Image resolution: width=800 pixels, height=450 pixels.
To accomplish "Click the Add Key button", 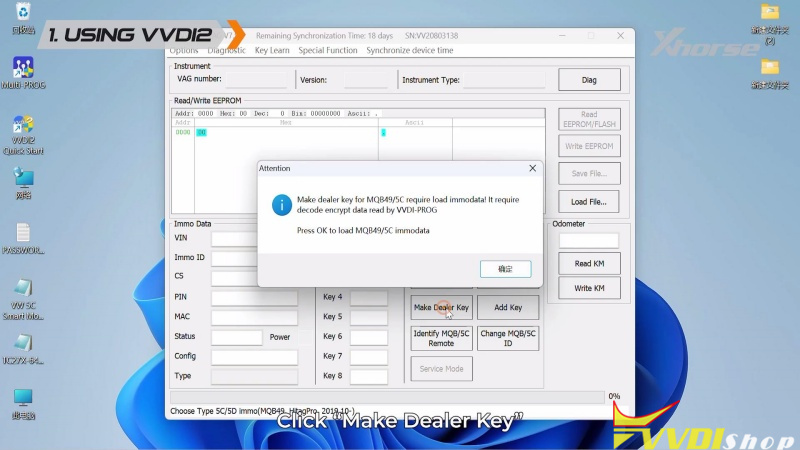I will pos(508,308).
